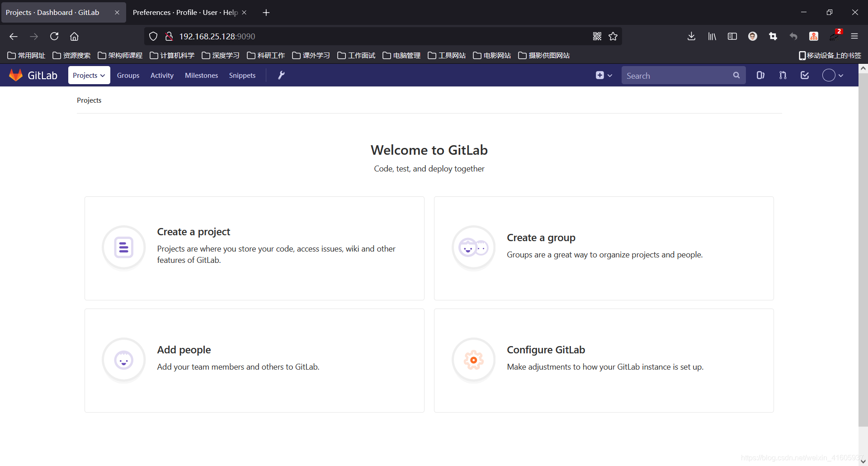Close the Preferences browser tab
The width and height of the screenshot is (868, 466).
(244, 12)
